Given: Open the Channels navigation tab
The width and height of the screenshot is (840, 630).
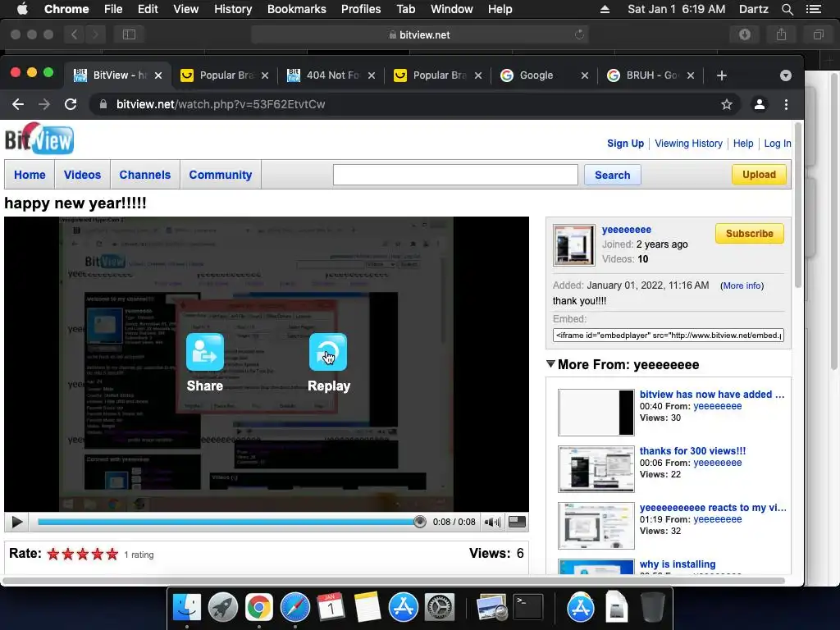Looking at the screenshot, I should pos(144,175).
